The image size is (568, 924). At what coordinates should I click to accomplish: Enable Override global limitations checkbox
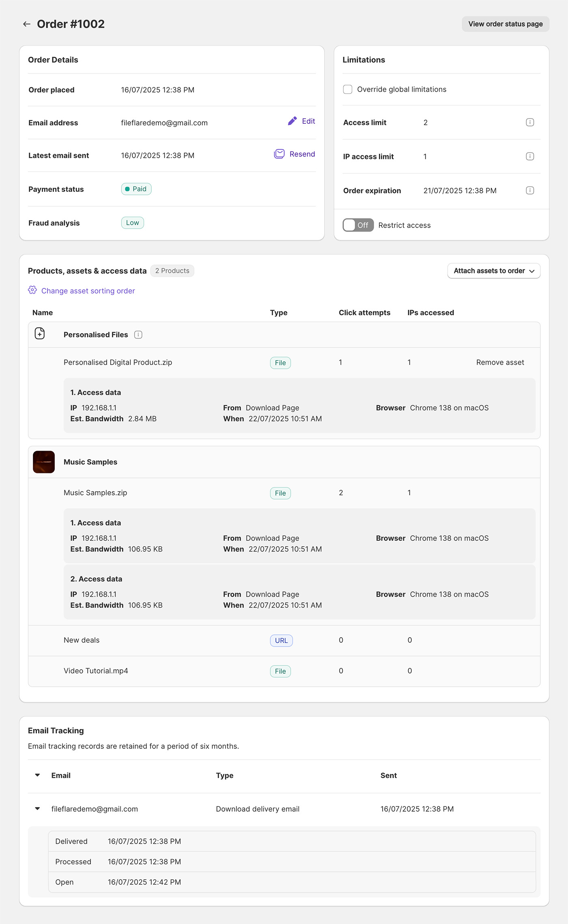pyautogui.click(x=348, y=90)
